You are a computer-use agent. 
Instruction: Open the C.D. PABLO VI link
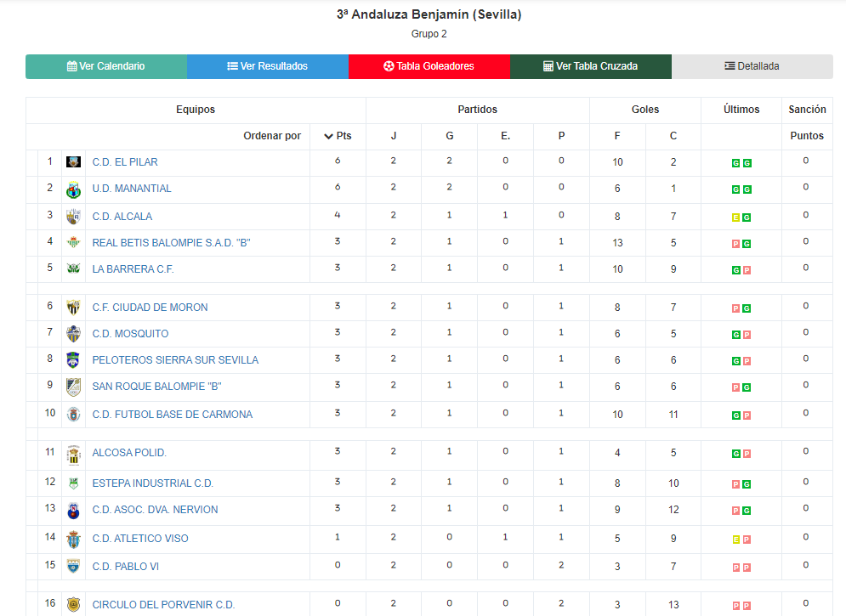[x=126, y=567]
